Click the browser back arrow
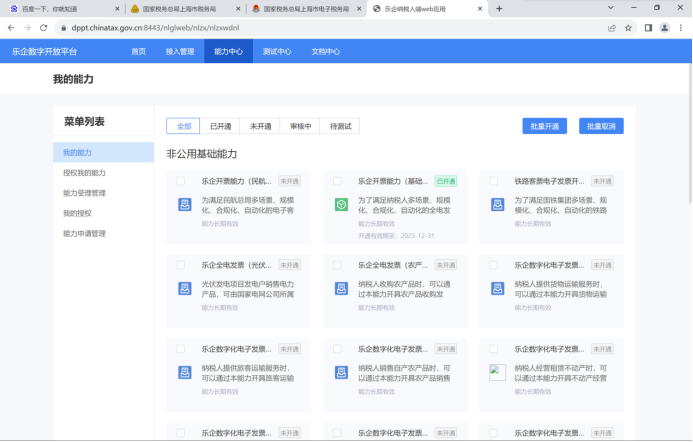This screenshot has height=442, width=693. 11,28
